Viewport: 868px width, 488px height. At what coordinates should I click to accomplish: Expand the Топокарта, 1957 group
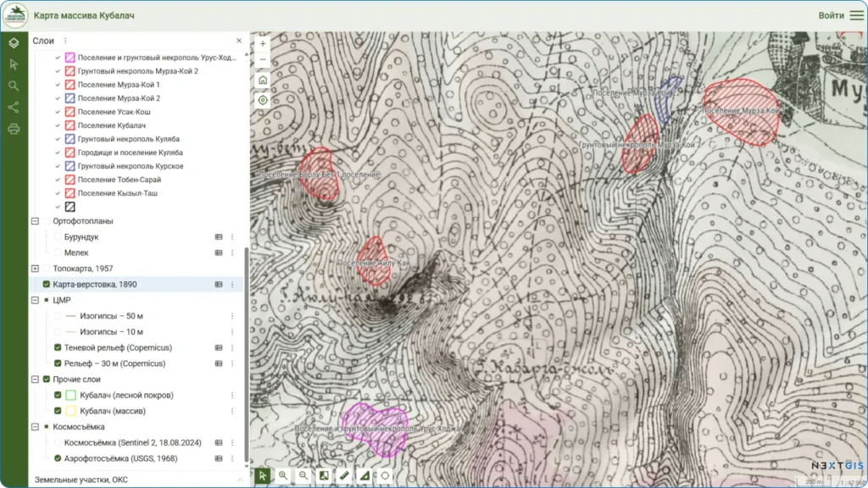35,269
